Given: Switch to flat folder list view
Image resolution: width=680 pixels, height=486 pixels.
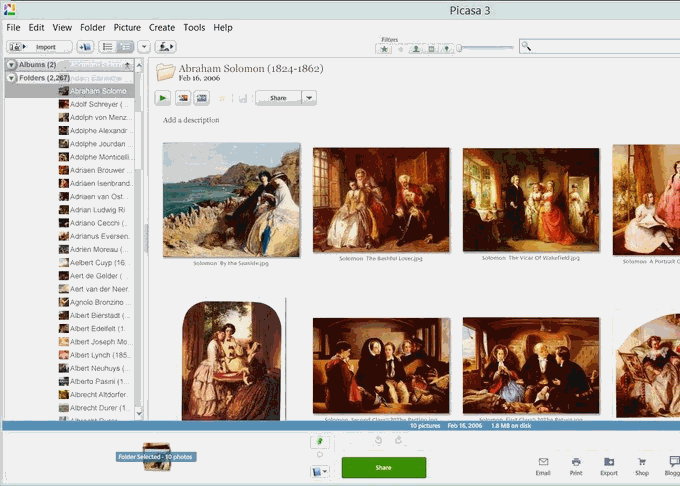Looking at the screenshot, I should tap(108, 47).
